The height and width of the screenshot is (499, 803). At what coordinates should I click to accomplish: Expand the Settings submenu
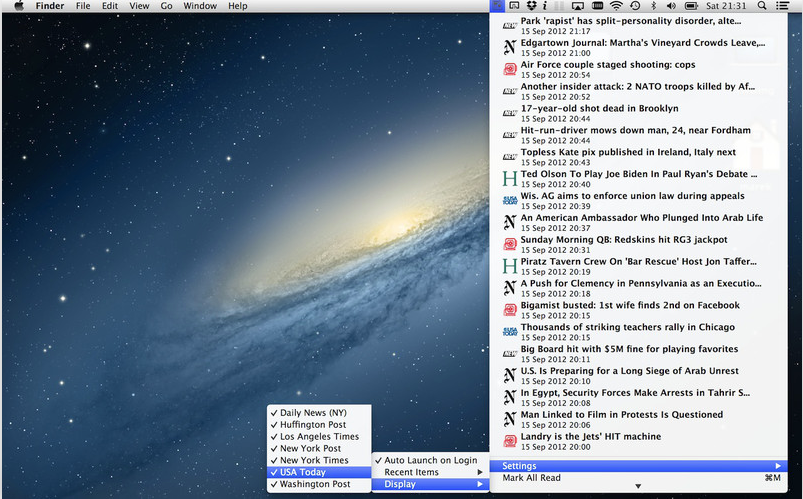638,466
